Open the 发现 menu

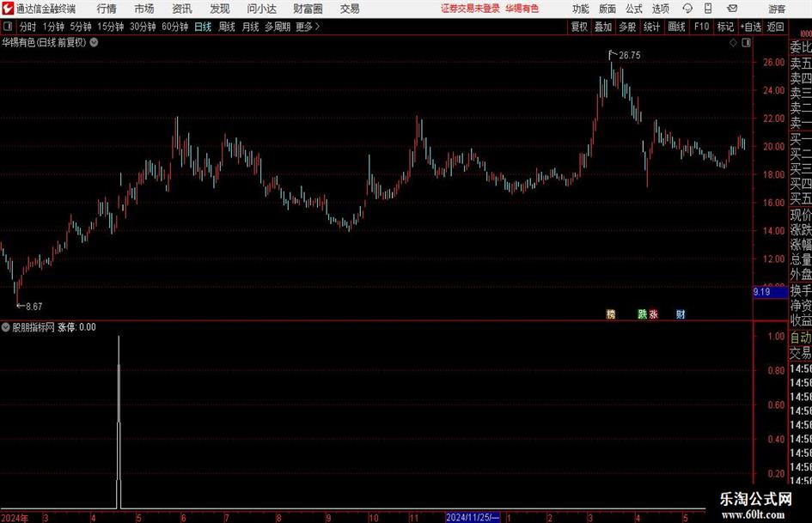[220, 9]
